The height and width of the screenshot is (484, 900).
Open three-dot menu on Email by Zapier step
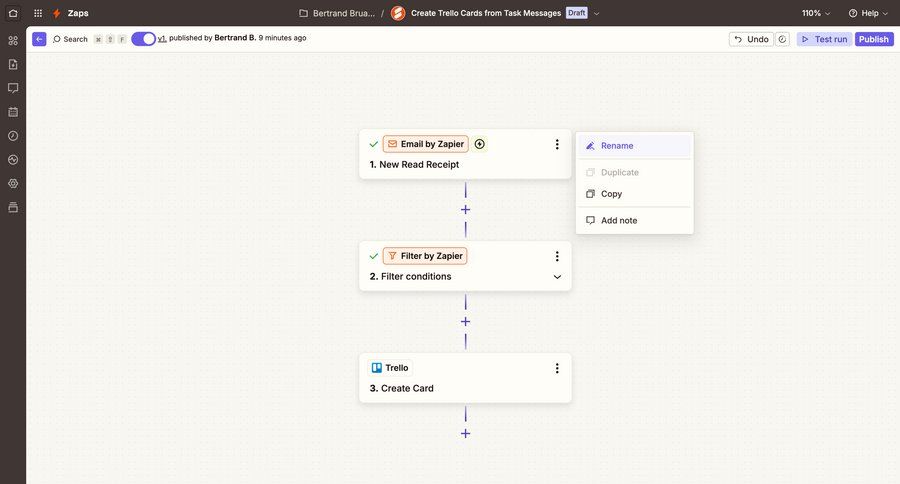(557, 144)
